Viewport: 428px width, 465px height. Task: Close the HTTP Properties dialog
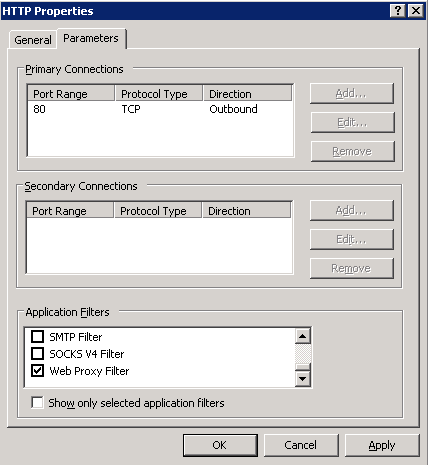(416, 11)
